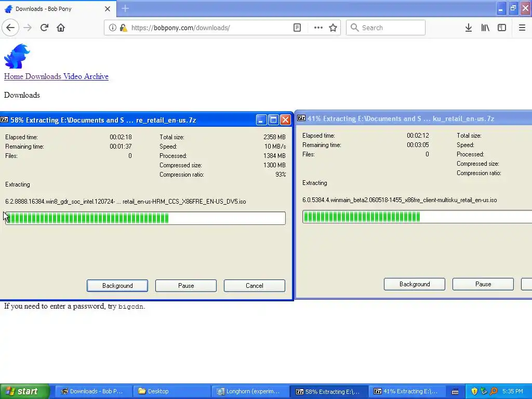Switch to Desktop taskbar item
The height and width of the screenshot is (399, 532).
(x=172, y=391)
